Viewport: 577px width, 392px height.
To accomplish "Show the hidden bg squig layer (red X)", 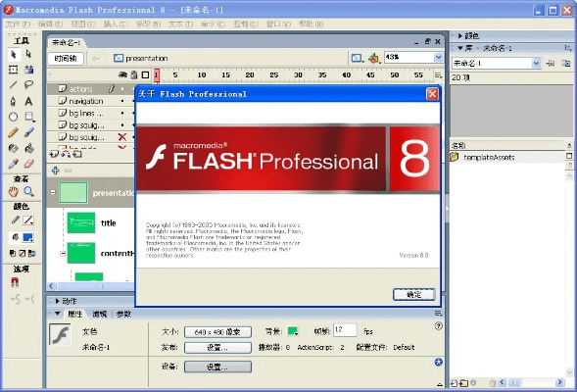I will 122,137.
